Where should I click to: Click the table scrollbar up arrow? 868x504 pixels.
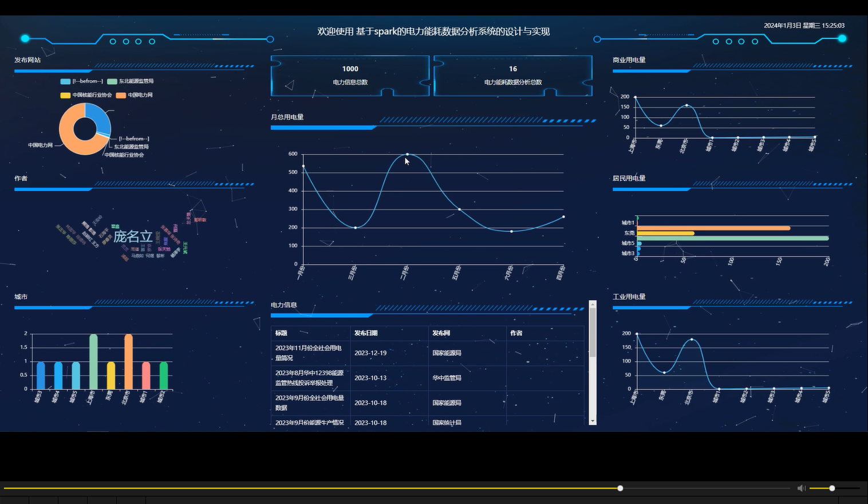click(x=593, y=304)
